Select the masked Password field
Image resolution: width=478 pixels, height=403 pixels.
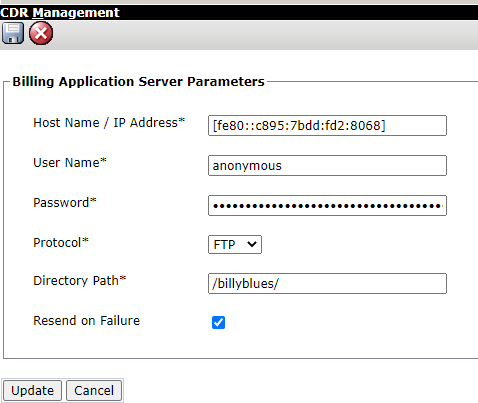[x=327, y=205]
